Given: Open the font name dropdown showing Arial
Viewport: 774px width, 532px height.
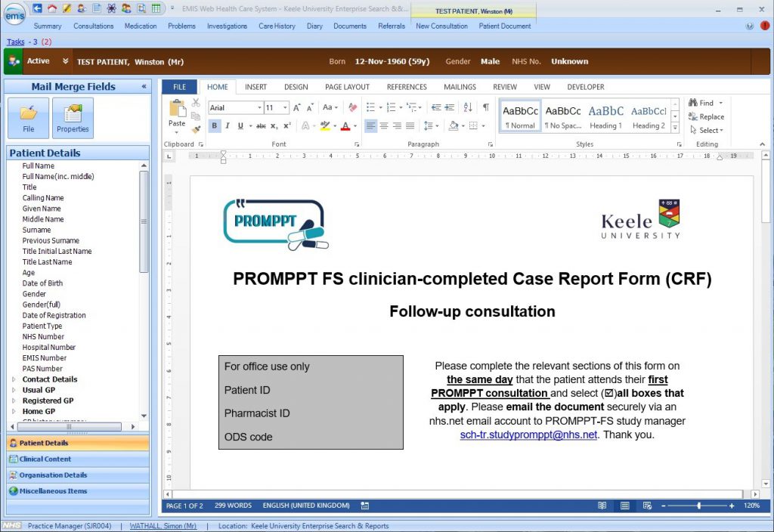Looking at the screenshot, I should [x=260, y=107].
